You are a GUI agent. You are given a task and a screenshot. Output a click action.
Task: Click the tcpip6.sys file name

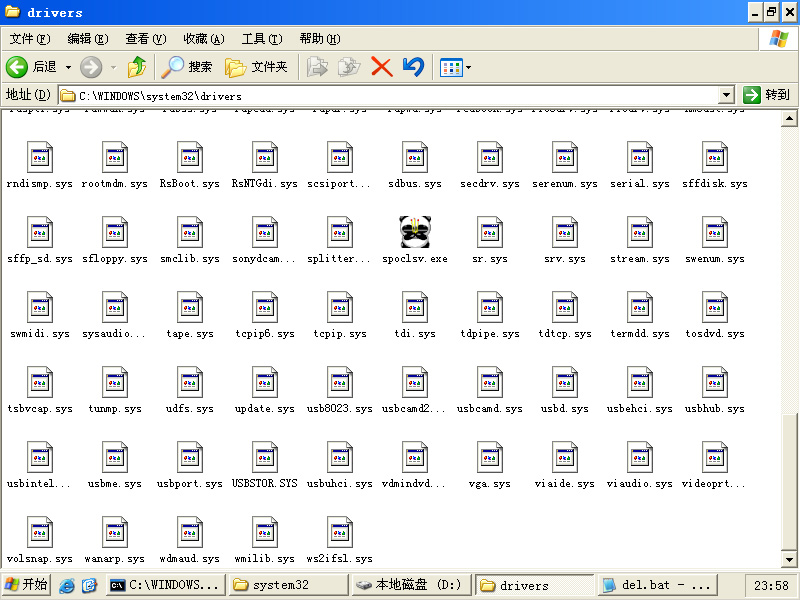click(265, 334)
